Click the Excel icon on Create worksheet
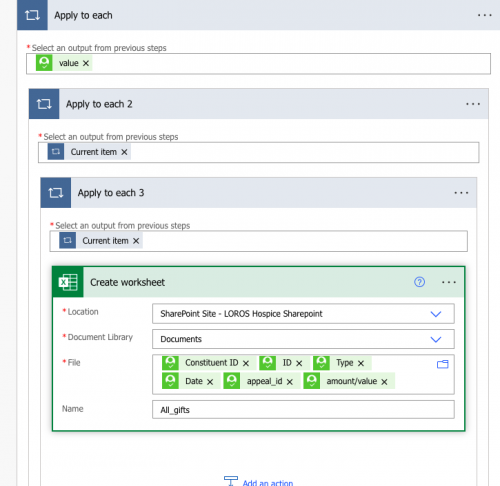 point(68,282)
